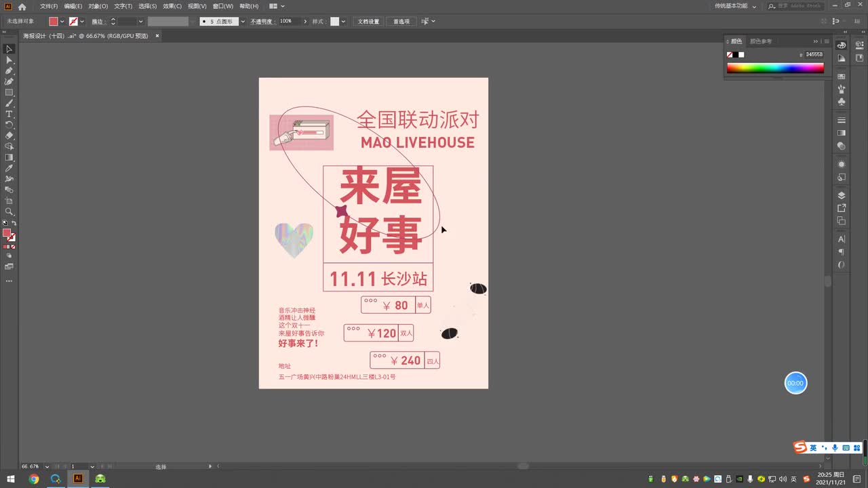The image size is (868, 488).
Task: Toggle drawing mode button in toolbar
Action: click(x=9, y=256)
